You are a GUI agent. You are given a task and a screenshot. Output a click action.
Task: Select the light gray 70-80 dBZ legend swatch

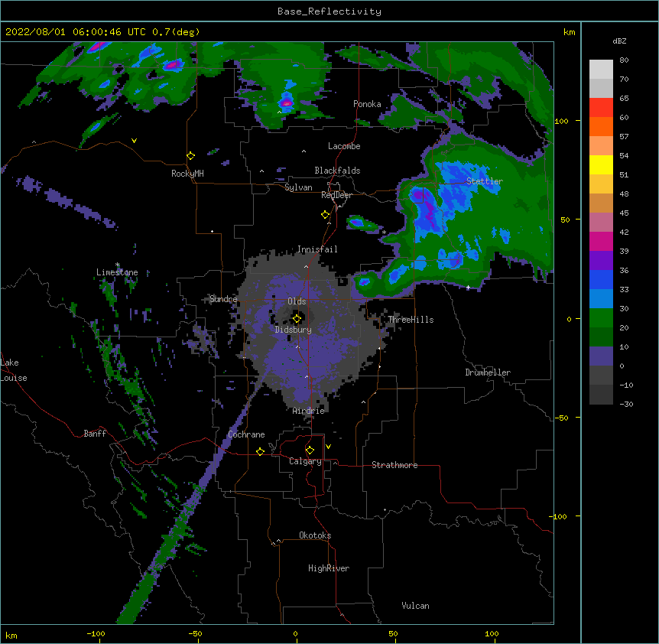click(601, 70)
